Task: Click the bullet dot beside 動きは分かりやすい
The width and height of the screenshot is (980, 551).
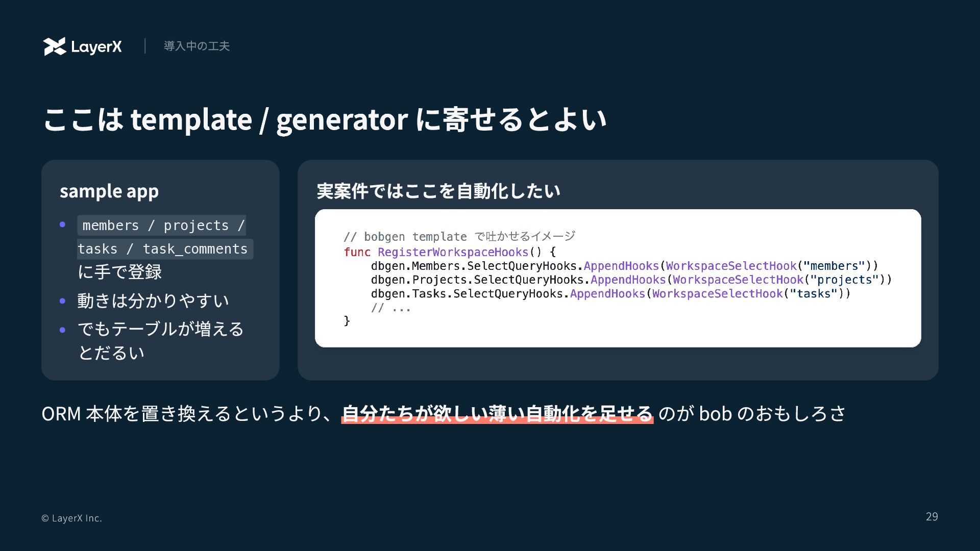Action: [x=62, y=301]
